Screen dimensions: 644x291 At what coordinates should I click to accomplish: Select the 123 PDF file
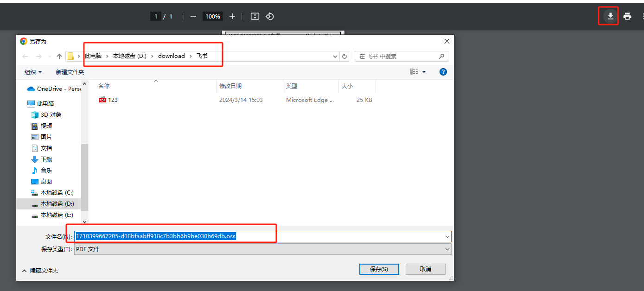click(x=108, y=100)
